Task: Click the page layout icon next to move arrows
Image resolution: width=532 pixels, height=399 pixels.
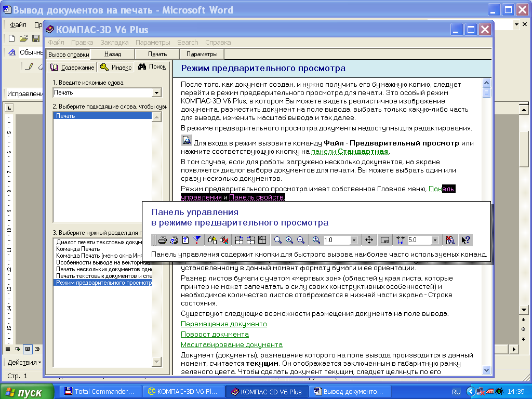Action: [x=385, y=240]
